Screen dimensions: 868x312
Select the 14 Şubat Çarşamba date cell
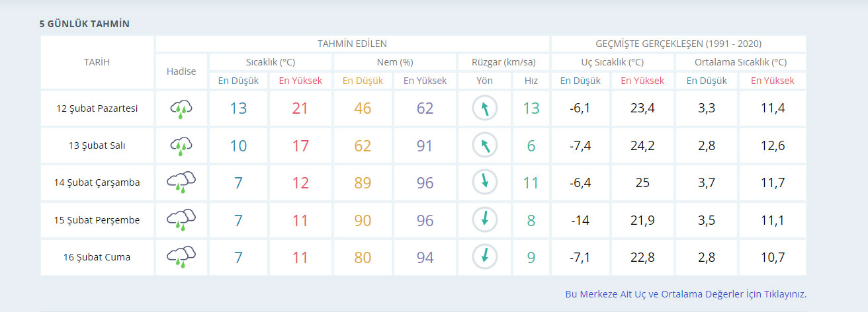[x=97, y=182]
